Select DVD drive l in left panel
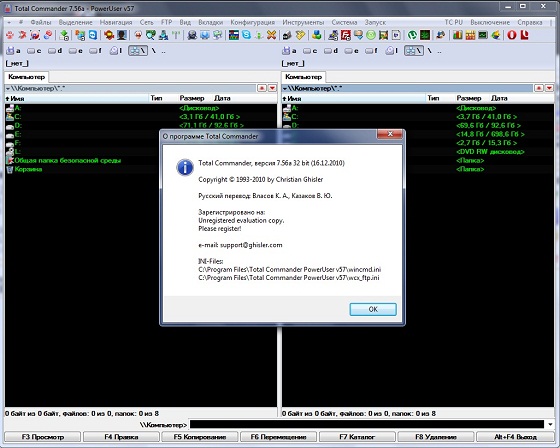 [x=116, y=51]
